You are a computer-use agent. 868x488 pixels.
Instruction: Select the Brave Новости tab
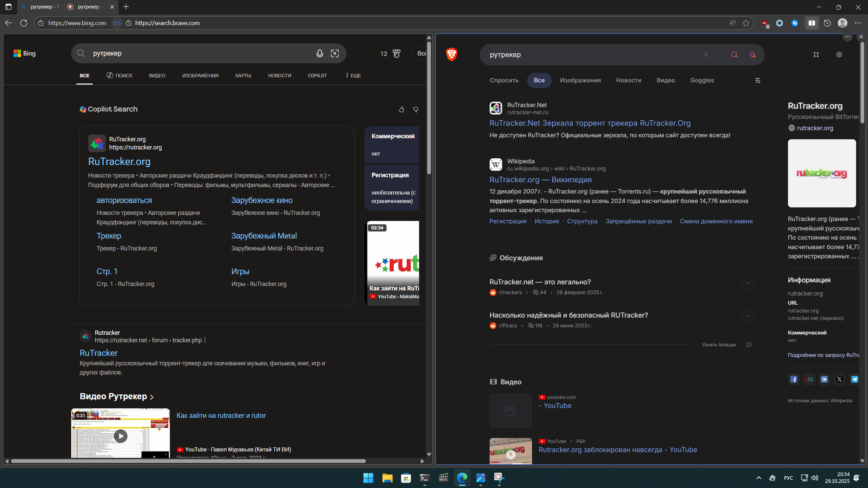coord(628,80)
